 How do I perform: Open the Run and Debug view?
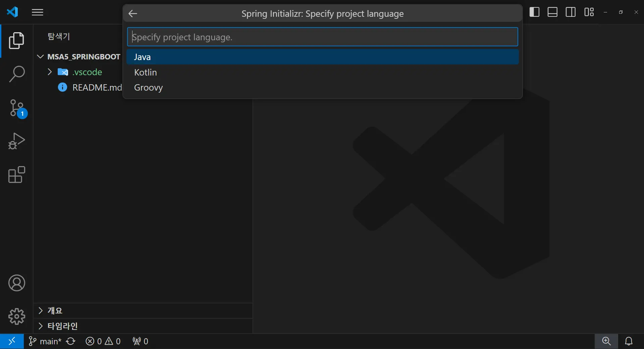[16, 141]
